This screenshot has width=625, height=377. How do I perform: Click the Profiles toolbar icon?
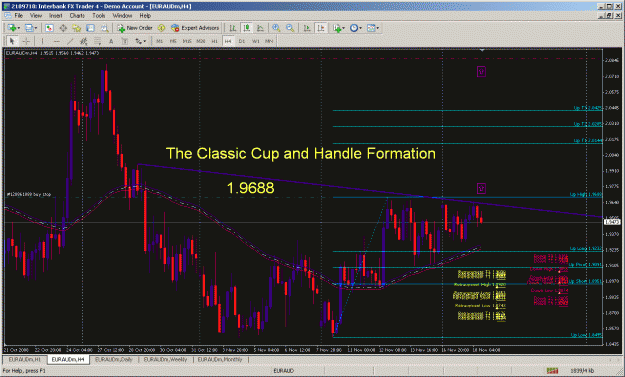pos(29,28)
